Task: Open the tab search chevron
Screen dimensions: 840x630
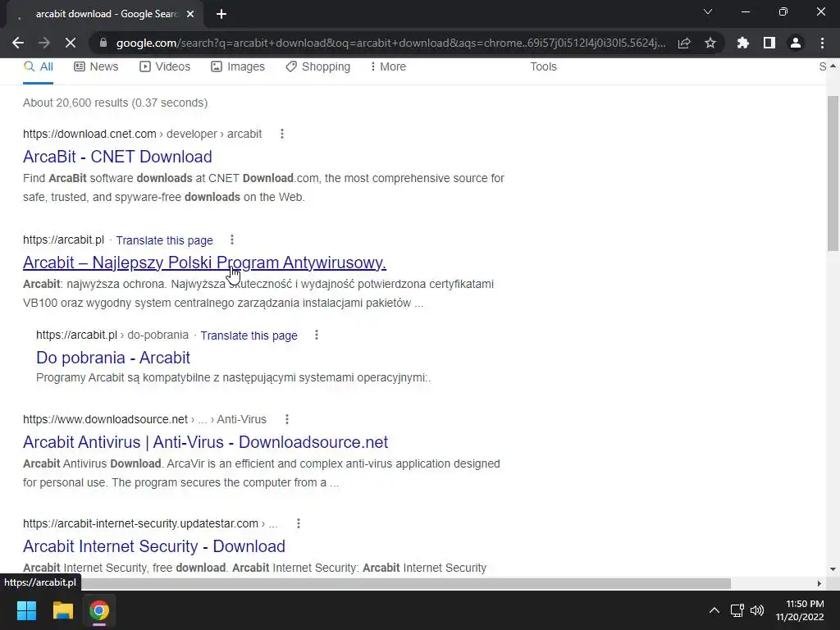Action: 708,11
